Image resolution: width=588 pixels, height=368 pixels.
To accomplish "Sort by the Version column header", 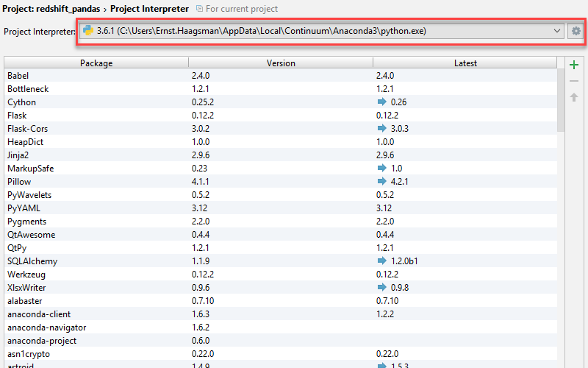I will click(281, 63).
